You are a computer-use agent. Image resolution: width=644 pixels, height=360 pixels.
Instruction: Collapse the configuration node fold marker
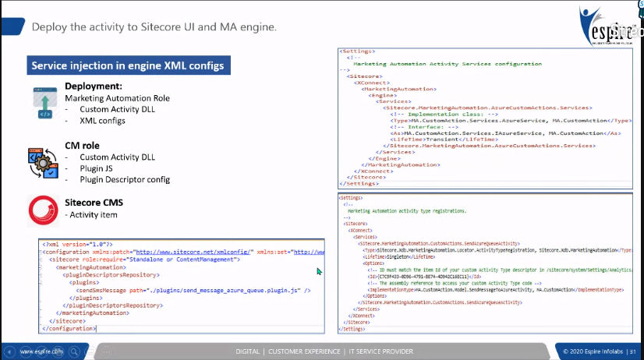click(41, 252)
